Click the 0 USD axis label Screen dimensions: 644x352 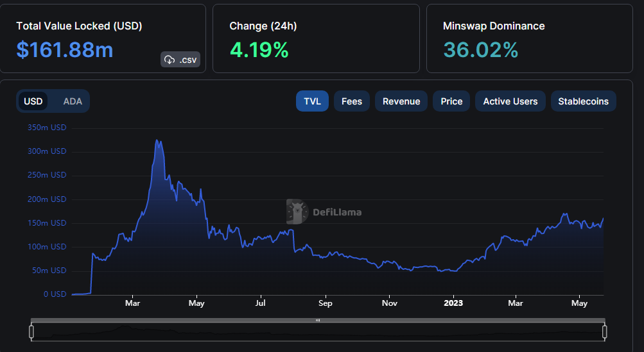pyautogui.click(x=55, y=294)
